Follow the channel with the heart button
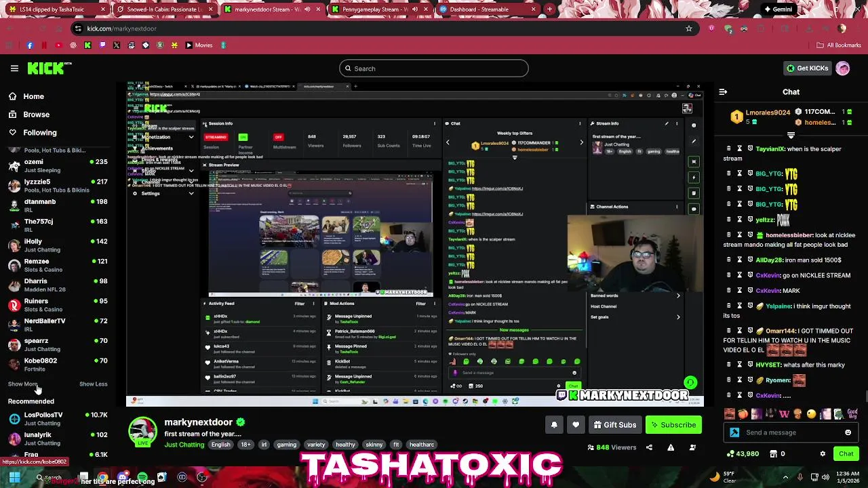 pos(576,425)
